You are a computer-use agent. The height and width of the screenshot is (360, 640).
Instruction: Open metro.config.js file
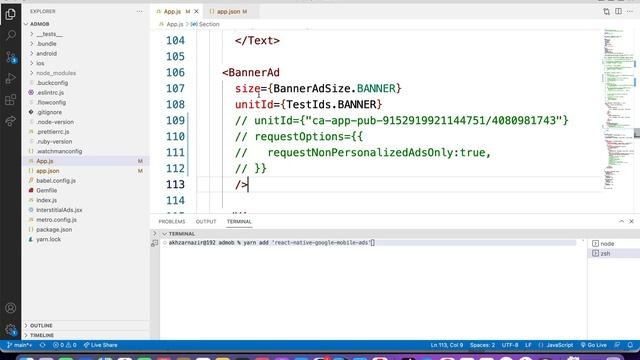pyautogui.click(x=56, y=220)
